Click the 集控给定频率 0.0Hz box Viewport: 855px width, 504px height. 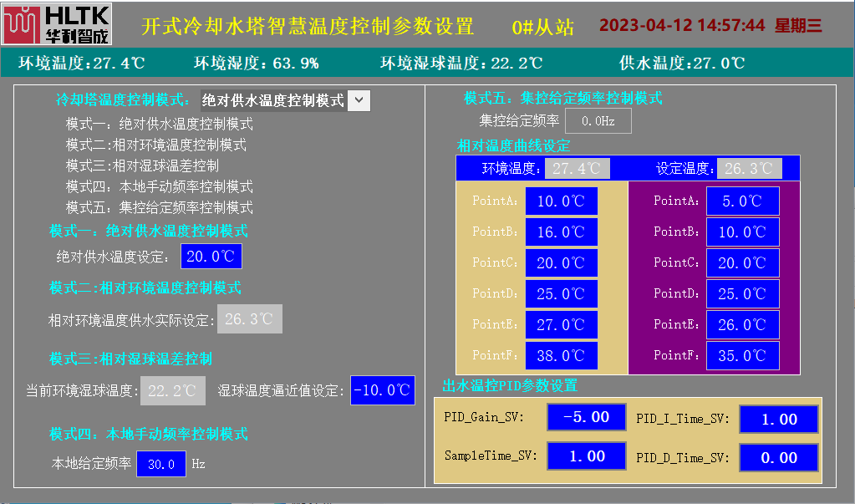(598, 121)
